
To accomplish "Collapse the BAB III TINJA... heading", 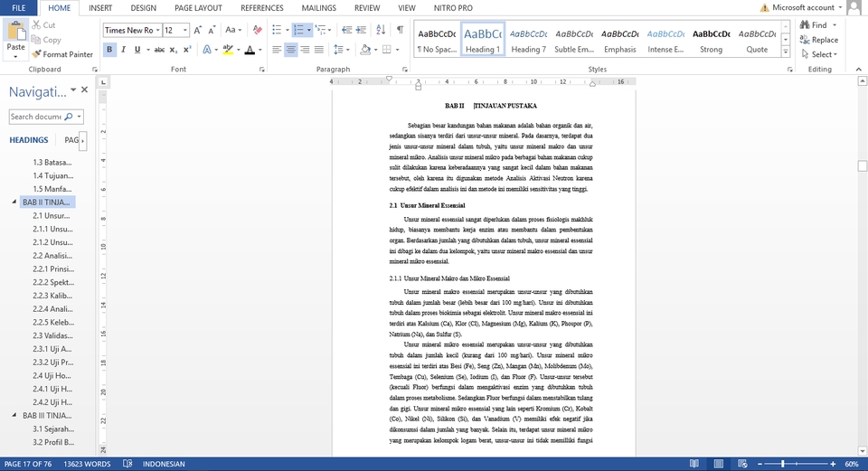I will 14,415.
